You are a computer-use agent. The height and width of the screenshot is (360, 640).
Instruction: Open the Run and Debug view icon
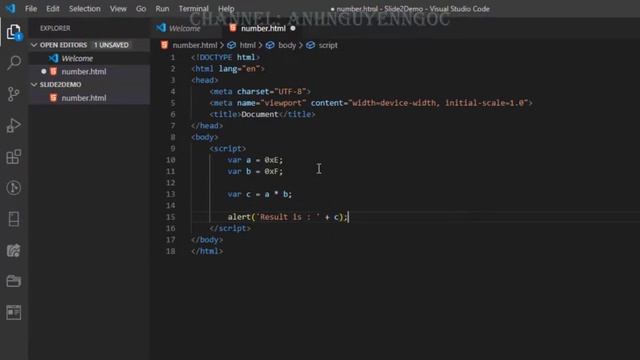[13, 125]
